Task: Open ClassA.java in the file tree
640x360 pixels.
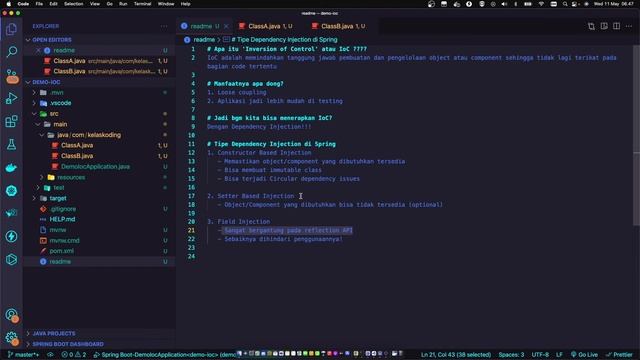Action: pyautogui.click(x=77, y=145)
